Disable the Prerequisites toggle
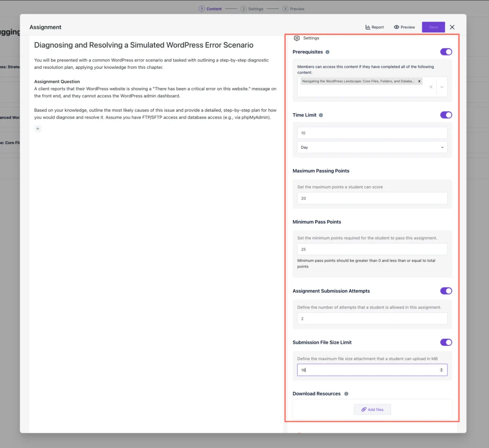The image size is (489, 448). [446, 52]
